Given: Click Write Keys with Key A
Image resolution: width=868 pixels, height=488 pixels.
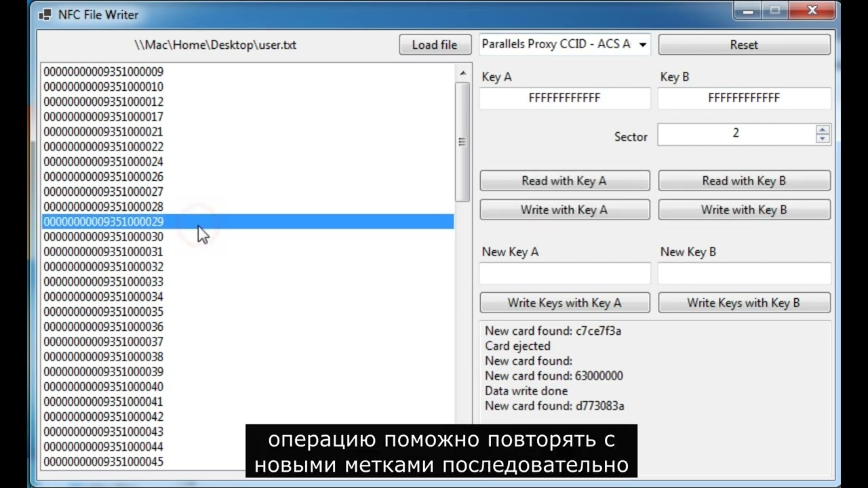Looking at the screenshot, I should pos(564,303).
